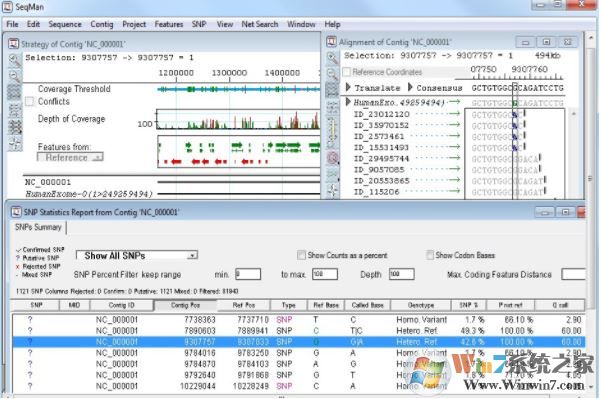Click Alignment scrollbar up arrow
Viewport: 601px width, 399px height.
click(x=574, y=113)
